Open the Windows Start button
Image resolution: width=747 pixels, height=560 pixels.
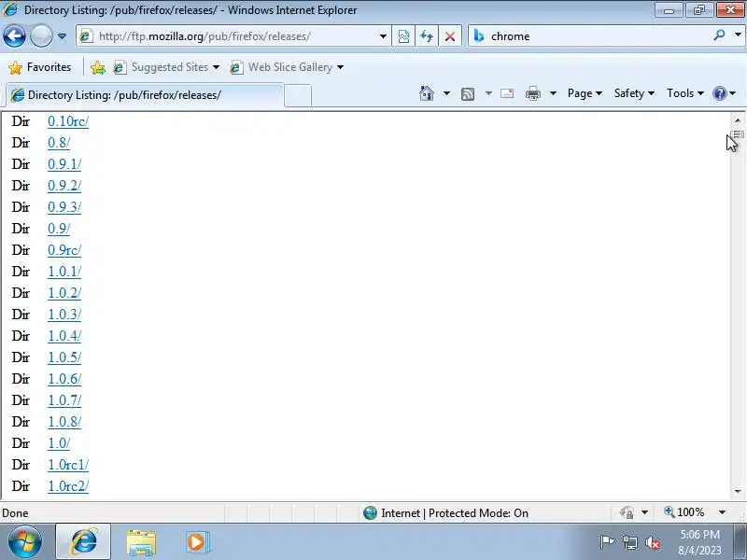coord(24,541)
